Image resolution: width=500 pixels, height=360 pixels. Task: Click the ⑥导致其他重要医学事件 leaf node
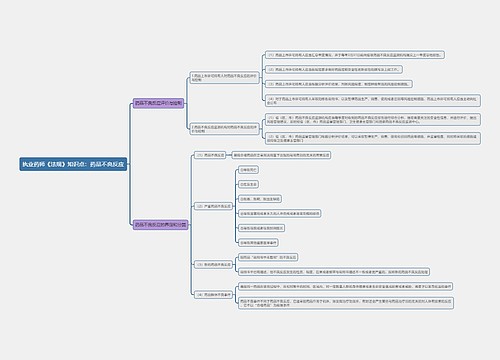[258, 243]
